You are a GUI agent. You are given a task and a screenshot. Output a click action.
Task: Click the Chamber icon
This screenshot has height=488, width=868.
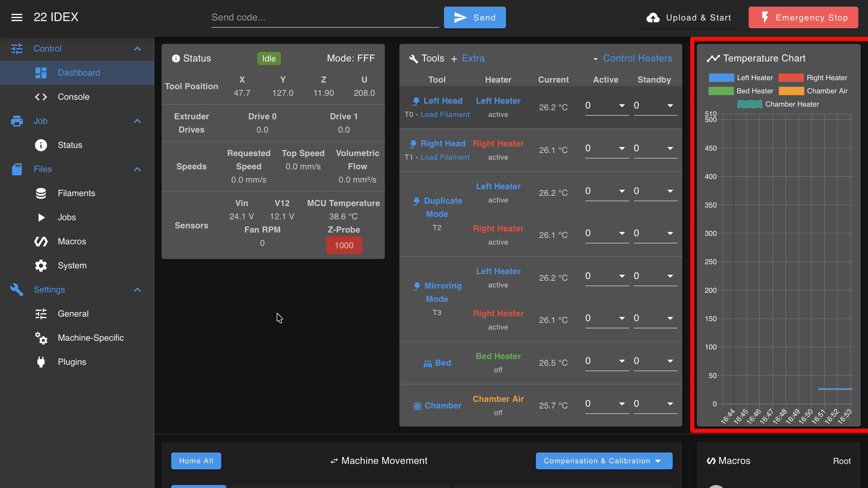[417, 406]
